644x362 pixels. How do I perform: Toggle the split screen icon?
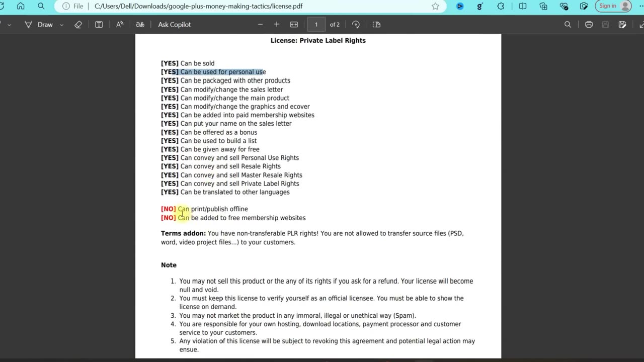pyautogui.click(x=523, y=6)
